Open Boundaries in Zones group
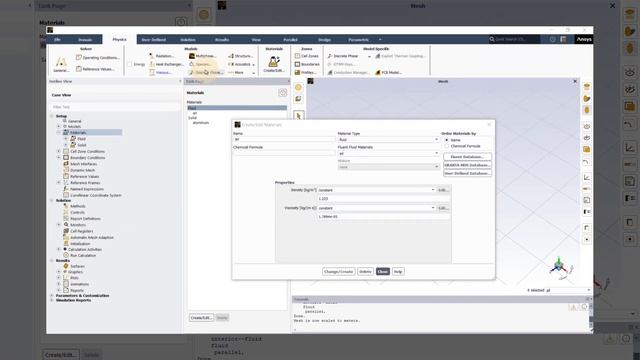 [x=307, y=64]
